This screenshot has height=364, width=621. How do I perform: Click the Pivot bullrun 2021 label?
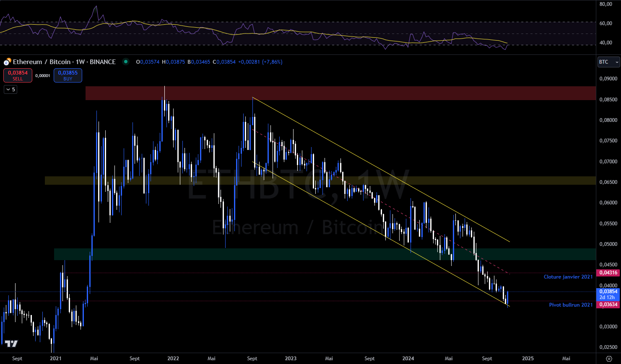tap(571, 305)
